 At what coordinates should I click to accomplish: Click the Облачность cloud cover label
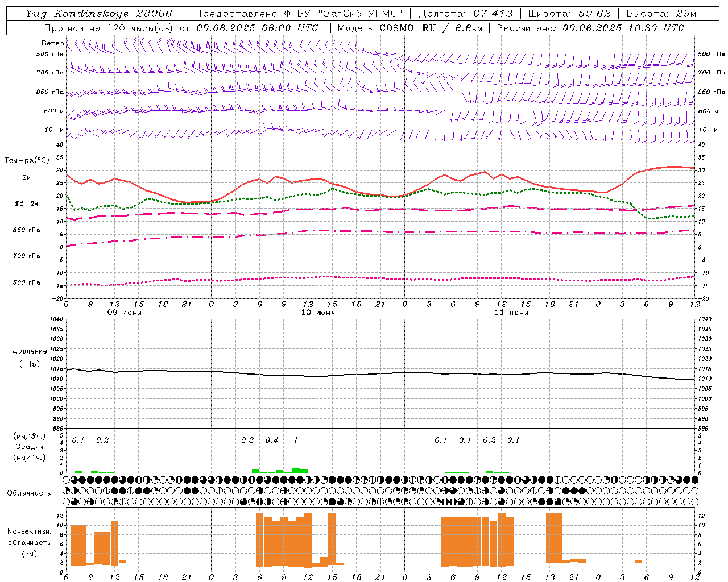pyautogui.click(x=29, y=493)
